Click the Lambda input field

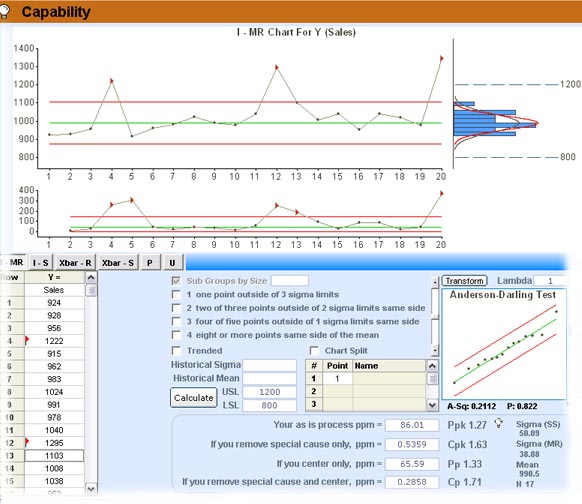[550, 281]
